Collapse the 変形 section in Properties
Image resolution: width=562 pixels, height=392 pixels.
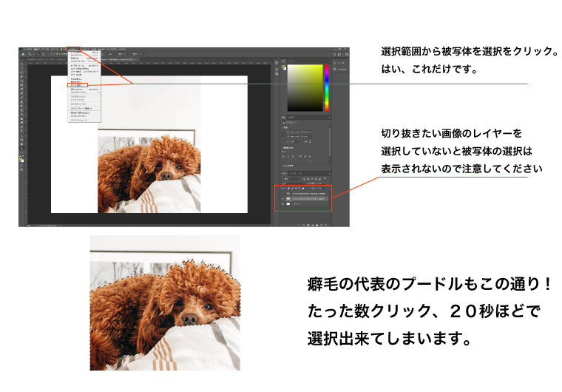[x=282, y=127]
